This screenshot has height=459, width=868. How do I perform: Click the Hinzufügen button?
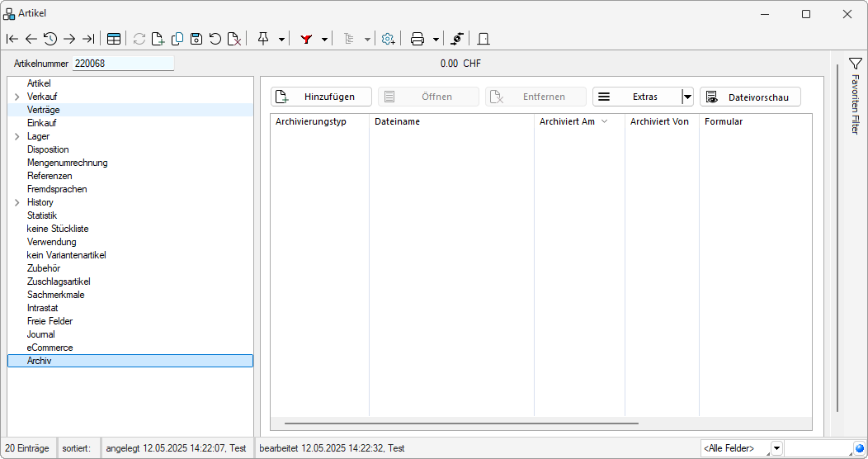[321, 97]
